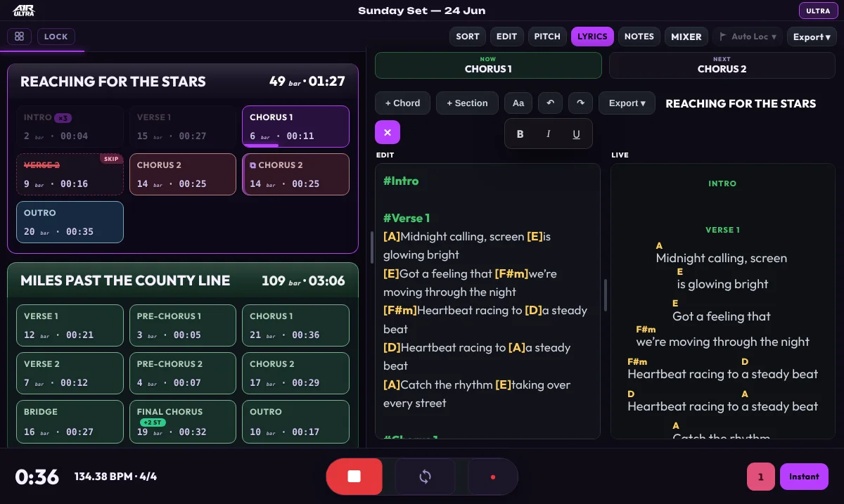
Task: Select Chorus 1 card with progress bar
Action: pyautogui.click(x=295, y=127)
